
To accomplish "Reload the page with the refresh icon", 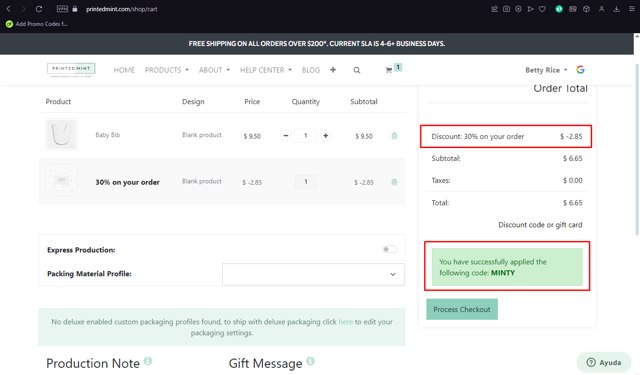I will coord(39,9).
